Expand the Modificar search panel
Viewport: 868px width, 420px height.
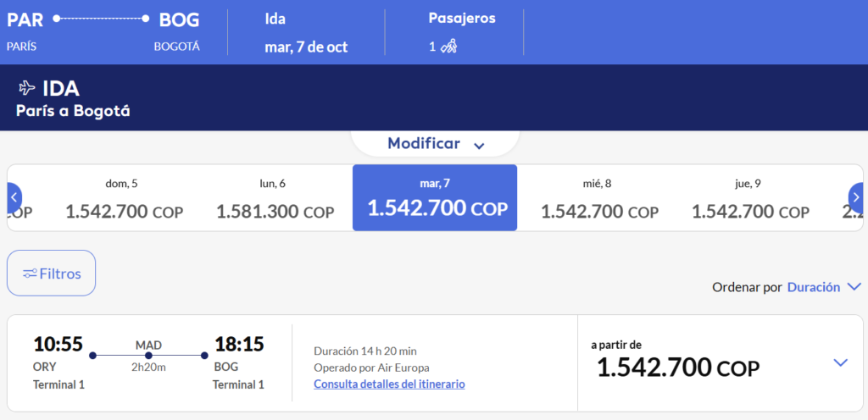click(x=436, y=144)
